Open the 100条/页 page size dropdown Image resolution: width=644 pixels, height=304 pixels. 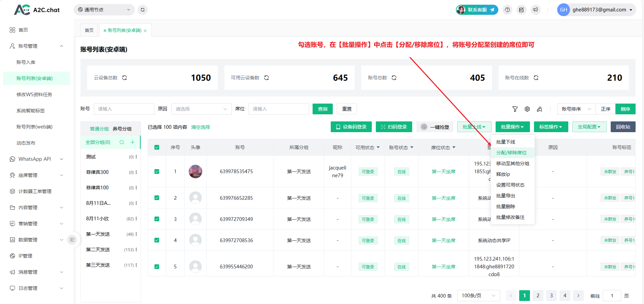[478, 296]
